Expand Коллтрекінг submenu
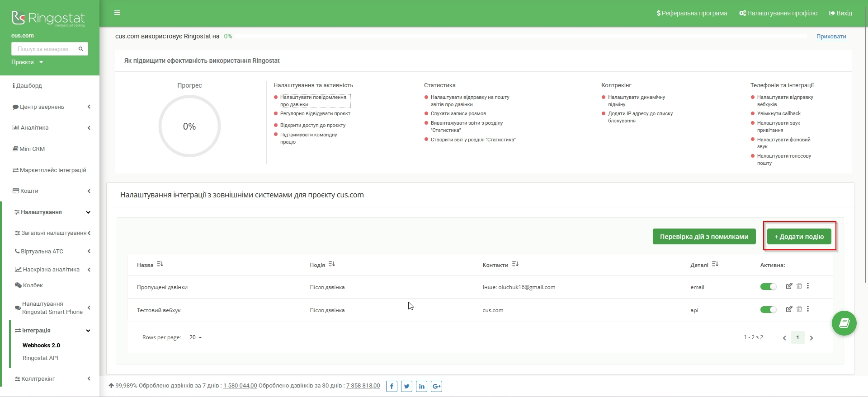This screenshot has width=868, height=397. [x=89, y=378]
